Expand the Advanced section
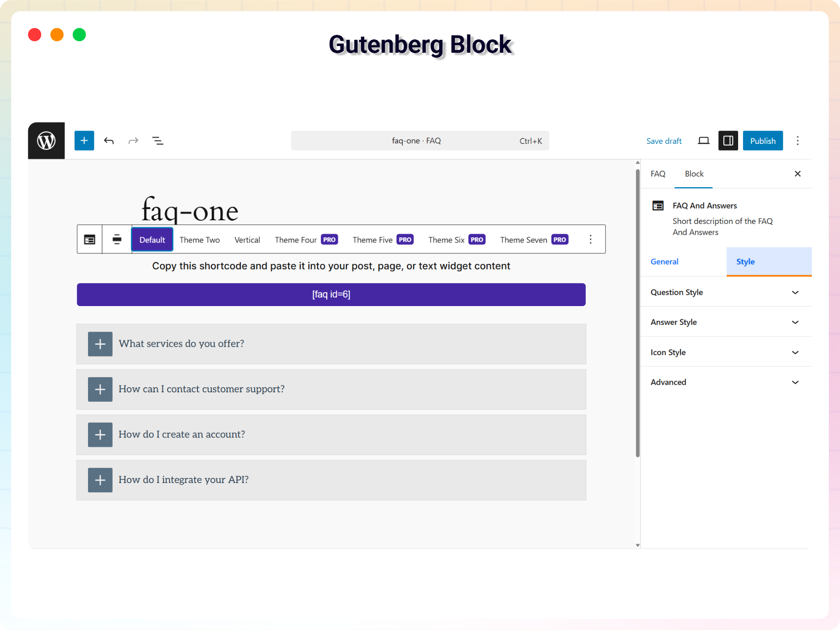Viewport: 840px width, 630px height. tap(726, 382)
